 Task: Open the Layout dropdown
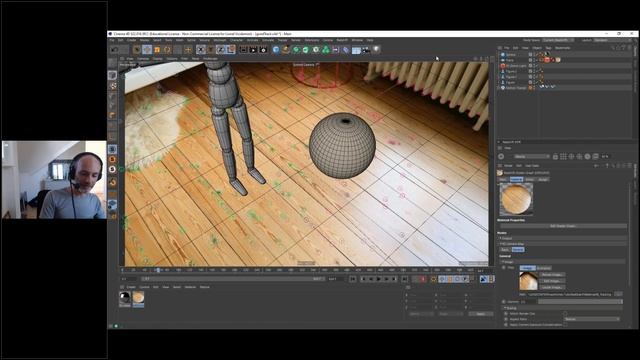click(612, 40)
